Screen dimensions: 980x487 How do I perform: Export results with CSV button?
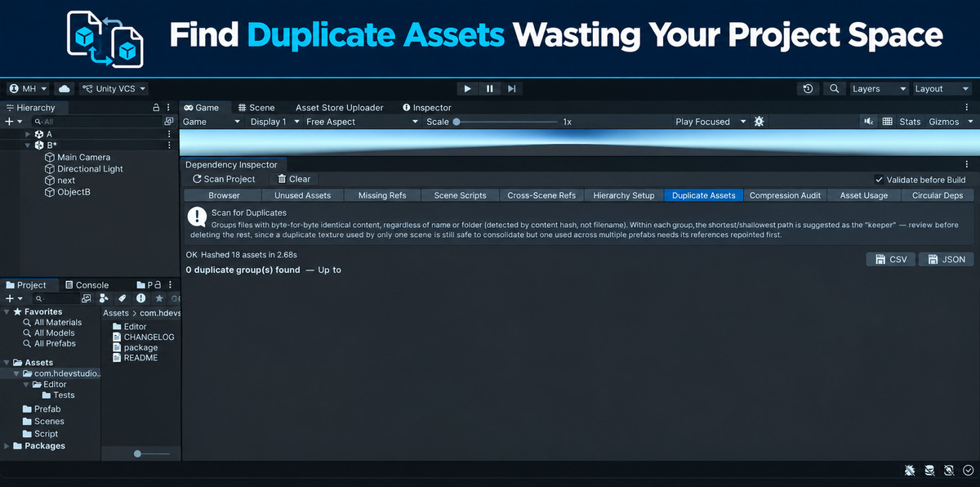pos(890,259)
